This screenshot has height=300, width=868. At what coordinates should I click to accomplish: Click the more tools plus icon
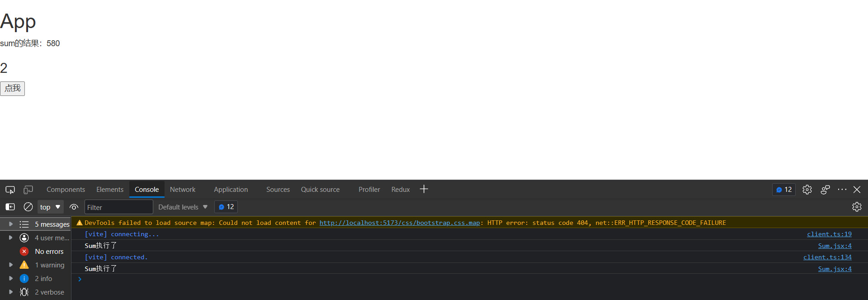click(x=424, y=189)
